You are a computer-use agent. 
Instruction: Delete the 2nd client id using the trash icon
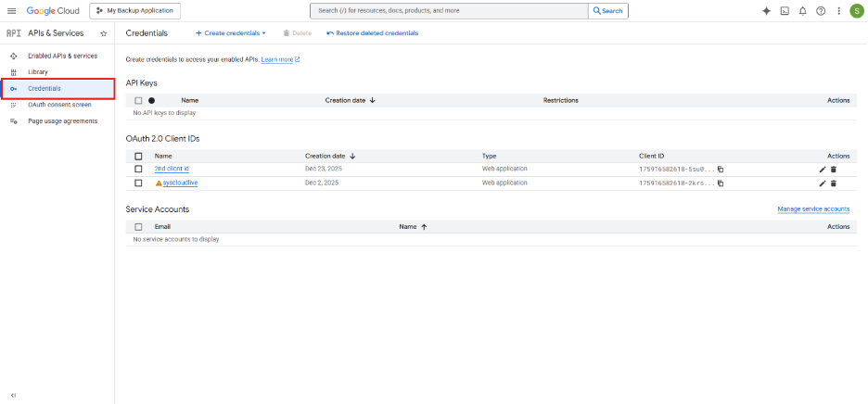pyautogui.click(x=833, y=170)
